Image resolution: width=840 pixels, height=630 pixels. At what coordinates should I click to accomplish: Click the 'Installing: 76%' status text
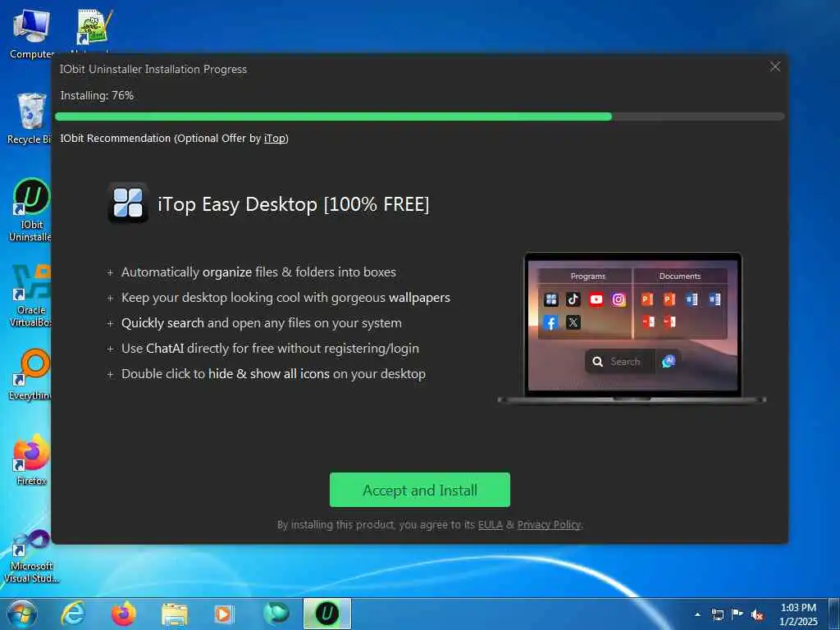[97, 95]
